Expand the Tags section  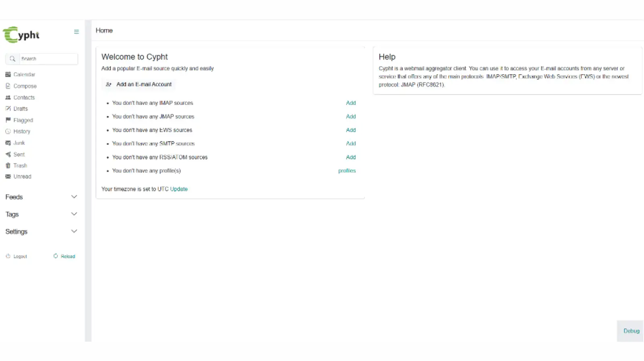74,214
